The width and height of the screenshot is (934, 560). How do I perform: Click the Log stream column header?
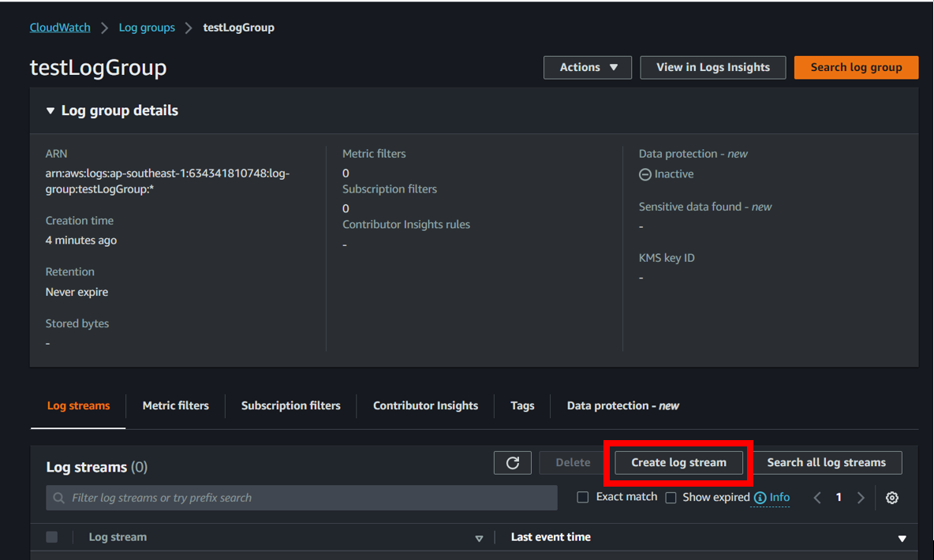[118, 537]
